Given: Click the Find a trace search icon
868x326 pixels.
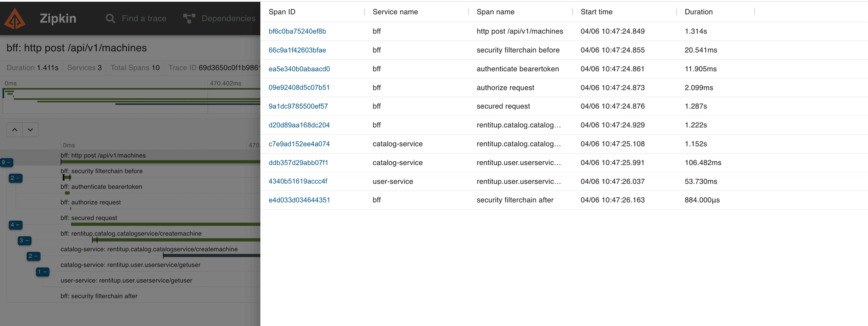Looking at the screenshot, I should [110, 19].
